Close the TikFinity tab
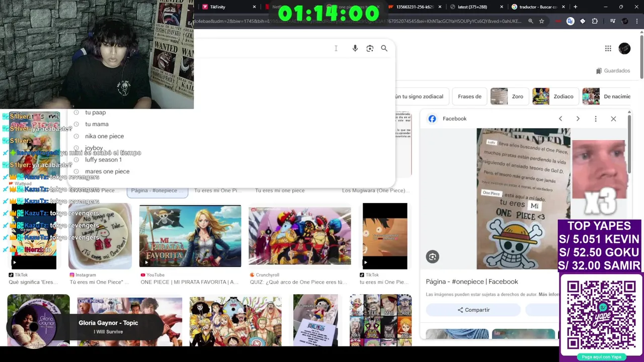This screenshot has width=644, height=362. pyautogui.click(x=254, y=7)
